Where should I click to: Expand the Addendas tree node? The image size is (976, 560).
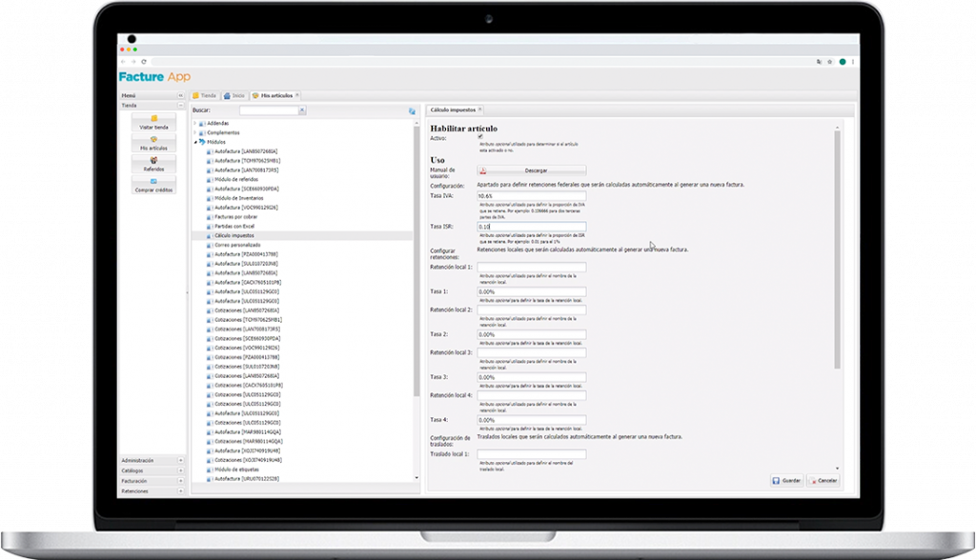click(x=194, y=123)
